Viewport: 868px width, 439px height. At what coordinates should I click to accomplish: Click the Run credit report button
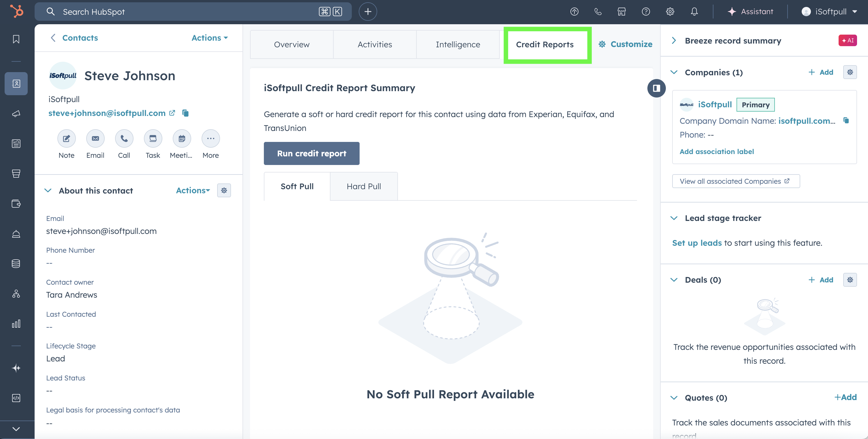click(311, 154)
